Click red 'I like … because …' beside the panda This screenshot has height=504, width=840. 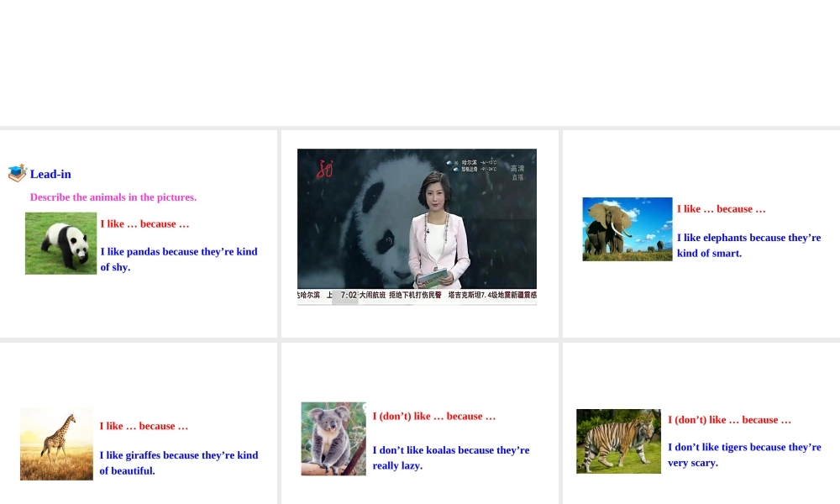[x=144, y=224]
